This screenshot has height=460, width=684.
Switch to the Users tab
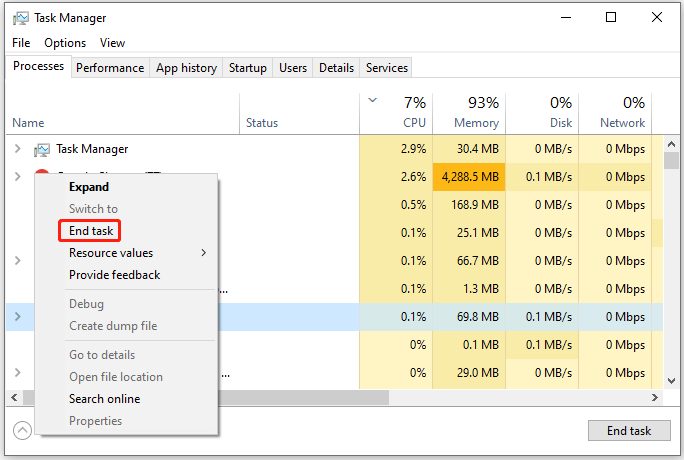click(x=293, y=68)
